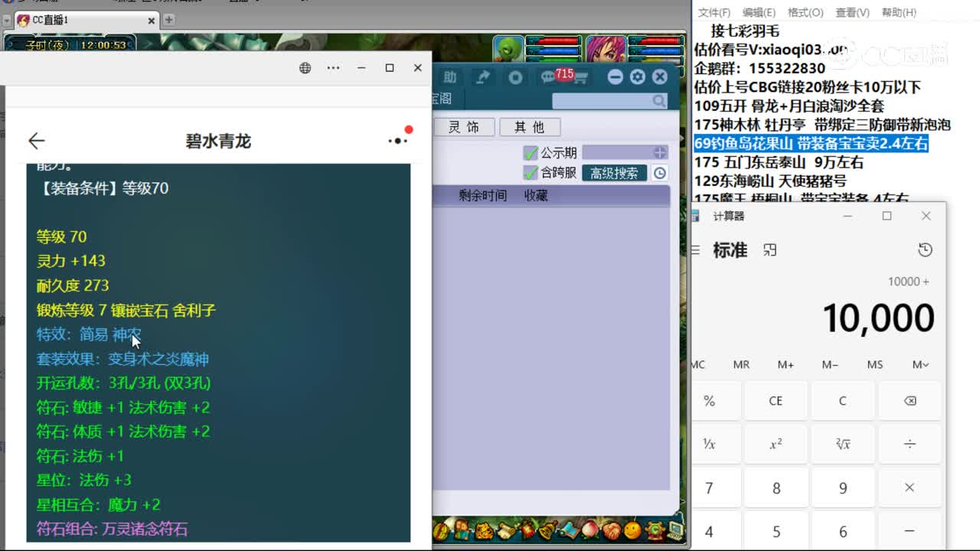Click the CC badge icon in game toolbar
This screenshot has height=551, width=980.
pos(655,532)
